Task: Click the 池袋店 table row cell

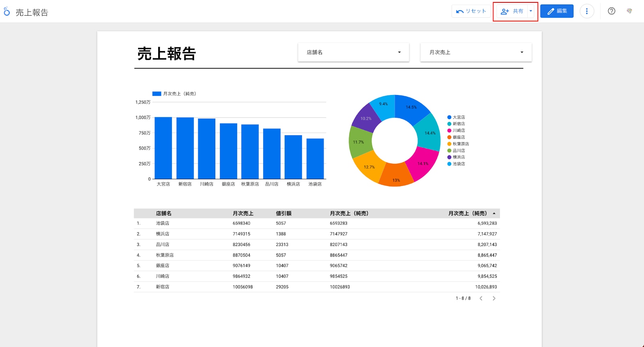Action: coord(163,223)
